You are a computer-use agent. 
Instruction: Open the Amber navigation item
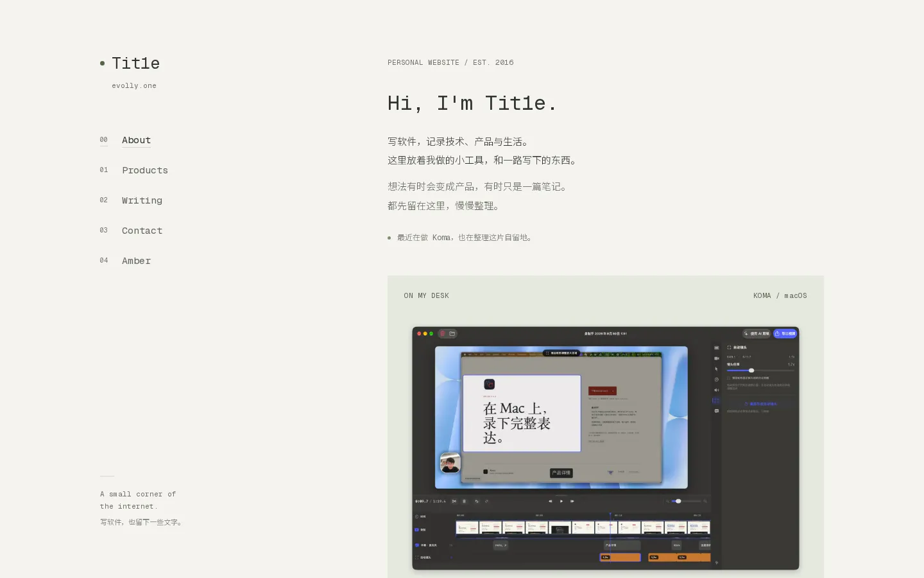coord(136,261)
